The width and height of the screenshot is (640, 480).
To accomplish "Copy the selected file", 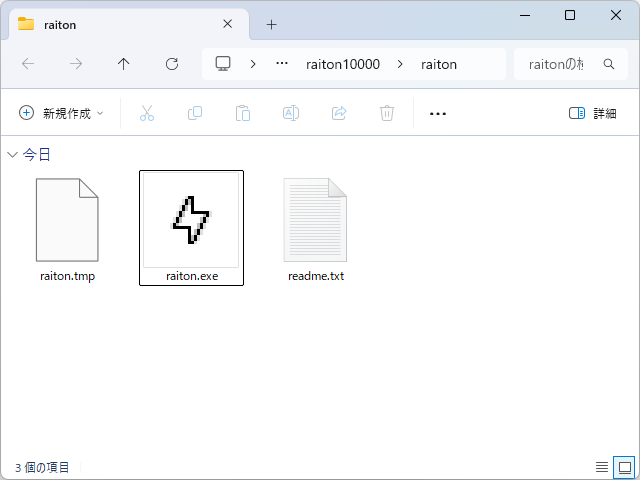I will (x=195, y=113).
